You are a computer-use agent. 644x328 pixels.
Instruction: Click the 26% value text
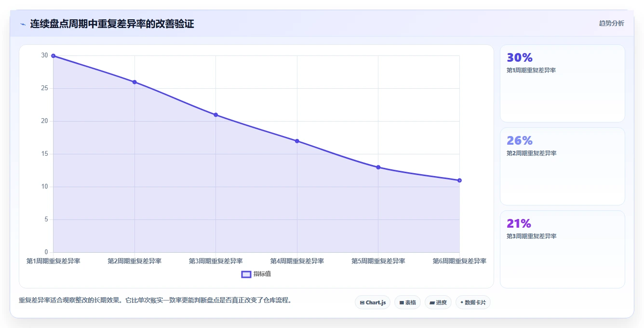click(520, 141)
